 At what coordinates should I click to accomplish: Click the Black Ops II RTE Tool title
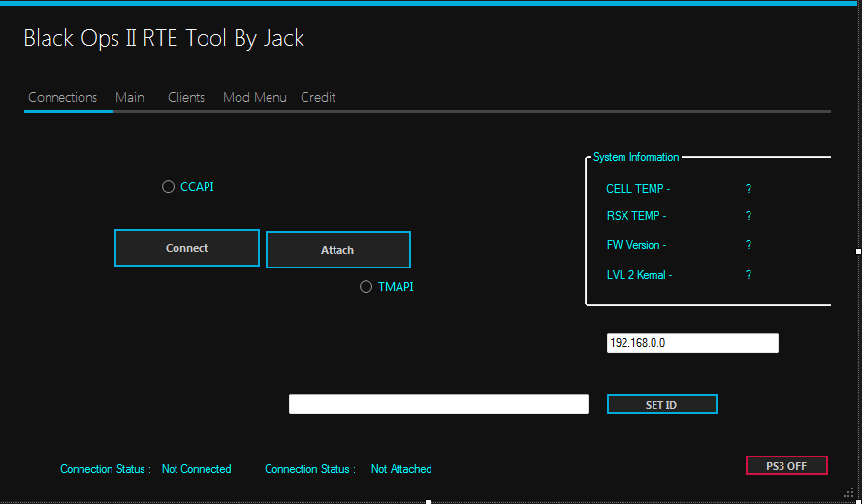(164, 38)
